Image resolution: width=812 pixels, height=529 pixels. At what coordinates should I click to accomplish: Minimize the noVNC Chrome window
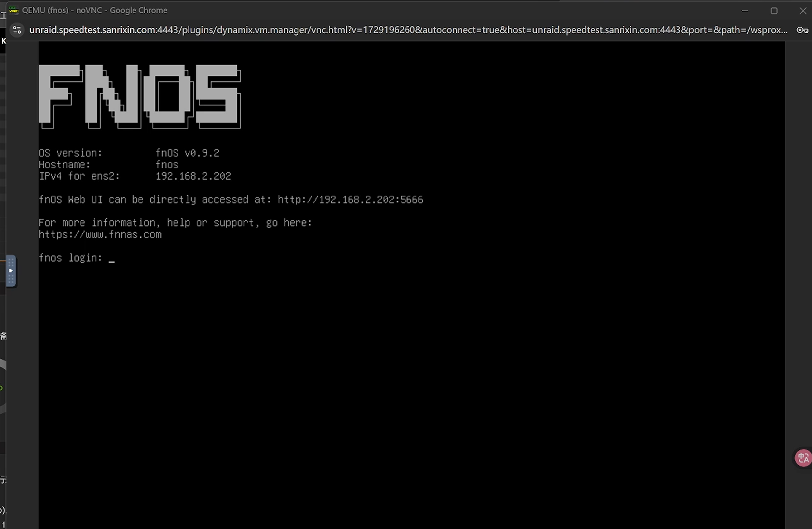click(745, 11)
